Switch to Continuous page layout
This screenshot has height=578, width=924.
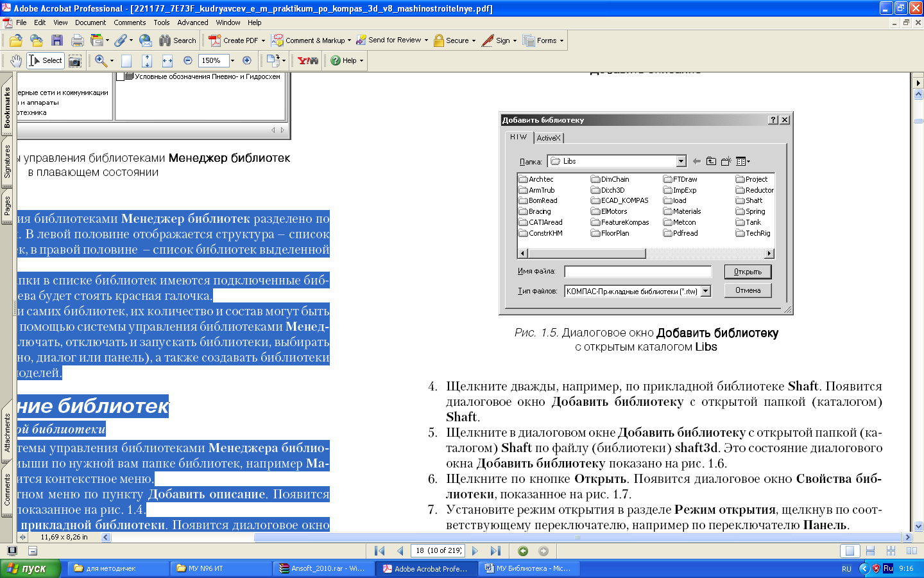(x=870, y=551)
